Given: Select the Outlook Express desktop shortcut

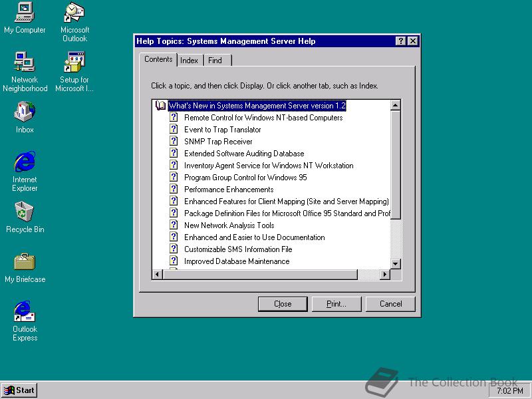Looking at the screenshot, I should click(x=25, y=321).
